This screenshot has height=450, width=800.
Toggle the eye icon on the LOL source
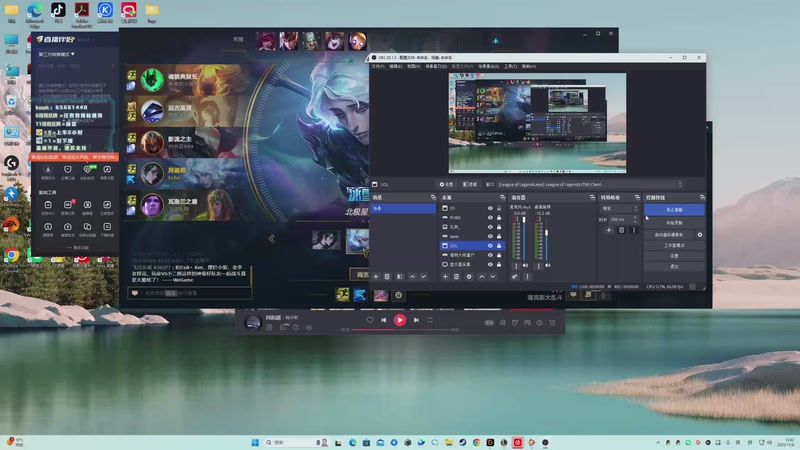(490, 245)
